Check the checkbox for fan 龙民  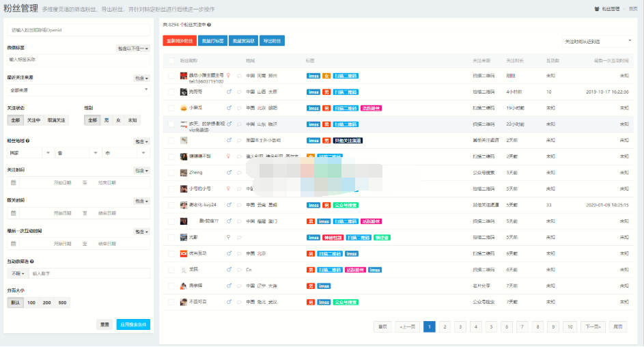171,269
